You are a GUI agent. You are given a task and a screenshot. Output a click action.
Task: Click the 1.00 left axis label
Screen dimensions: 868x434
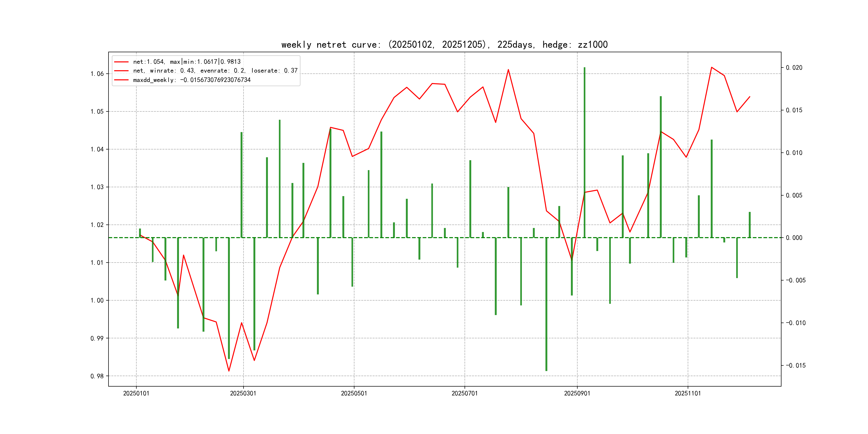pyautogui.click(x=97, y=300)
